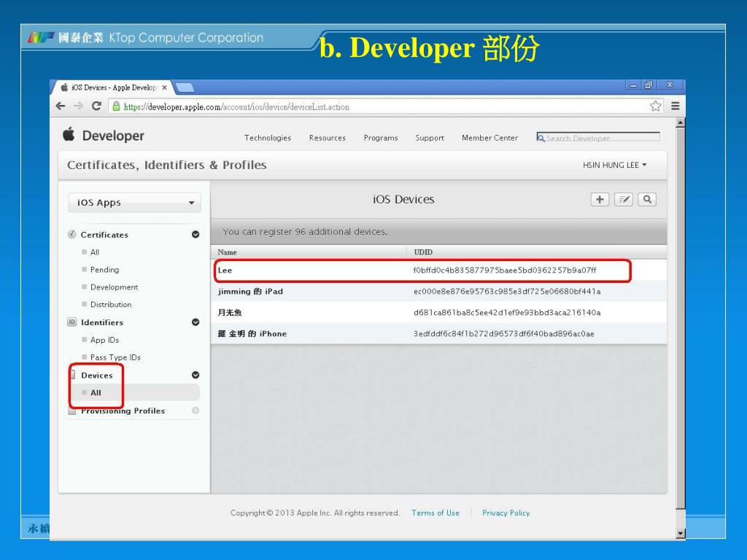Expand the Provisioning Profiles section arrow

(196, 411)
